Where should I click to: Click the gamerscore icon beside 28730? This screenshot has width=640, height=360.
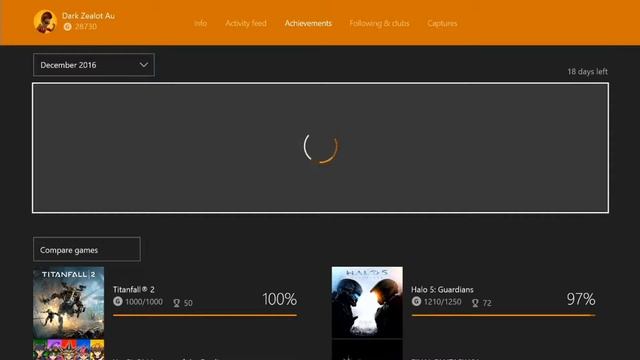pos(68,27)
